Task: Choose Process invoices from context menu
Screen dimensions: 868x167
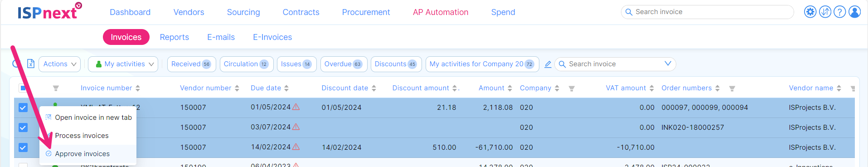Action: (88, 135)
